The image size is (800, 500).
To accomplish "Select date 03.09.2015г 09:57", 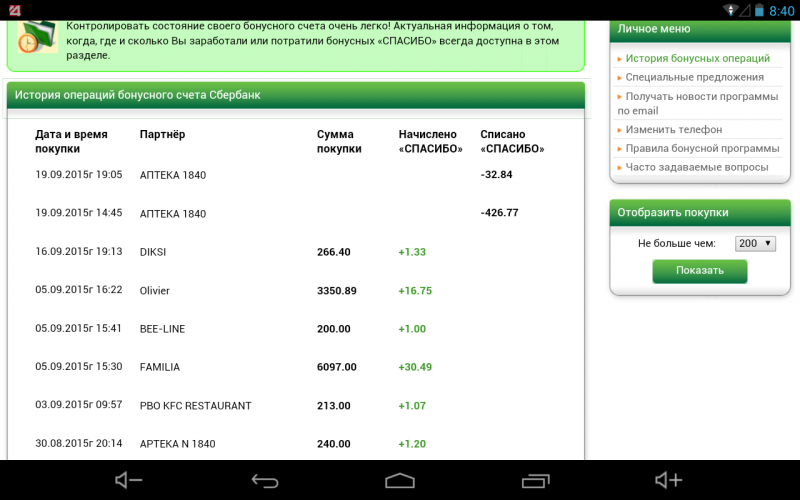I will [79, 405].
